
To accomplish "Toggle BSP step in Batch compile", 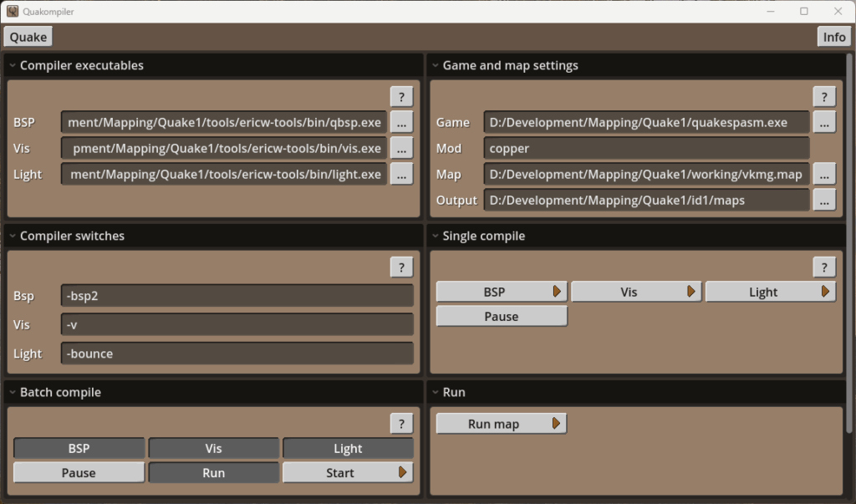I will pos(79,449).
